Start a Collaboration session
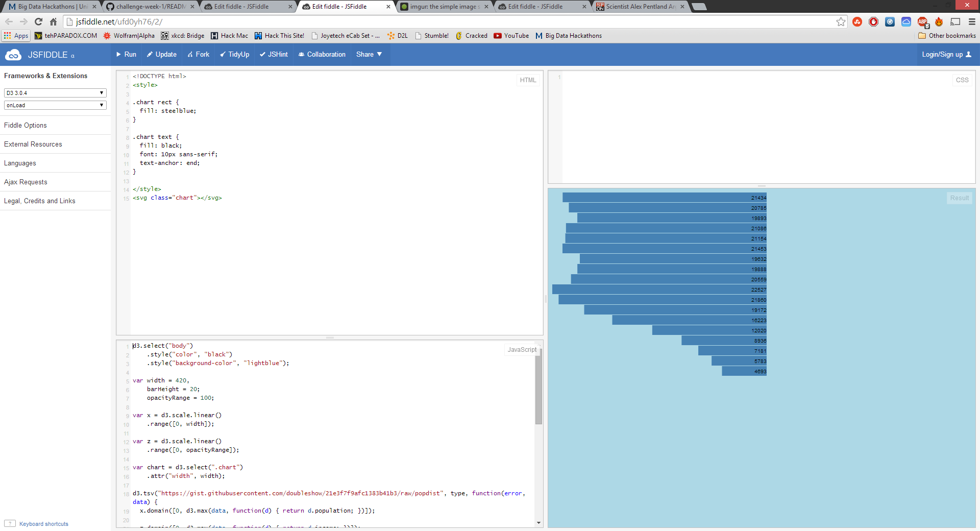The width and height of the screenshot is (980, 531). click(x=322, y=55)
